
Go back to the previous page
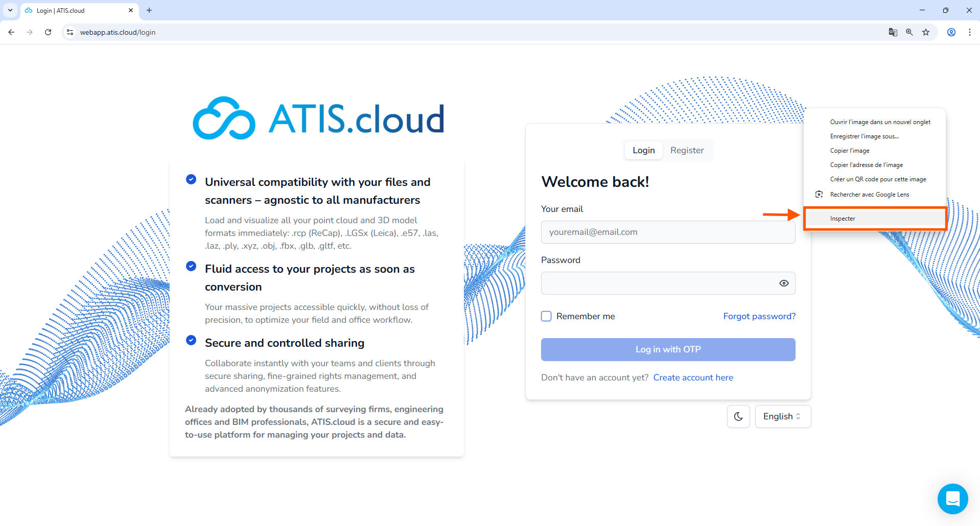[11, 32]
